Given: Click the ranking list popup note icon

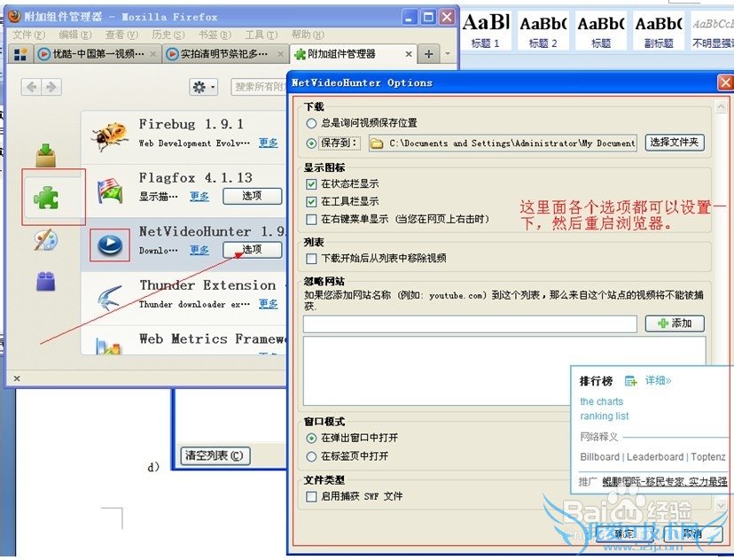Looking at the screenshot, I should [x=630, y=381].
